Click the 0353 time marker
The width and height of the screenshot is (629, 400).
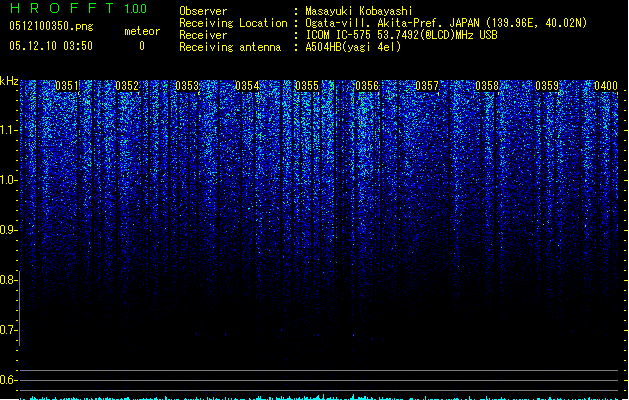point(187,86)
